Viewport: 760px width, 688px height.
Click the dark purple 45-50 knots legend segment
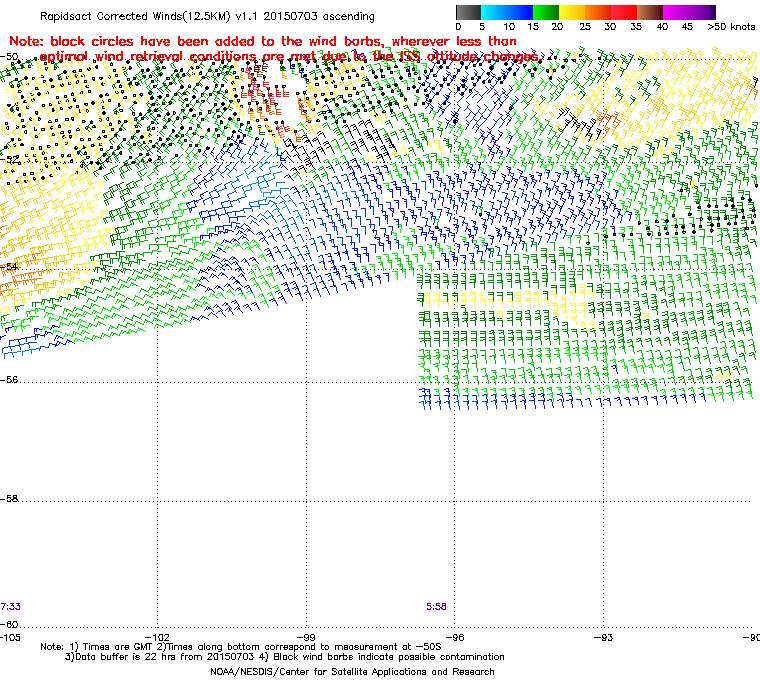point(702,12)
